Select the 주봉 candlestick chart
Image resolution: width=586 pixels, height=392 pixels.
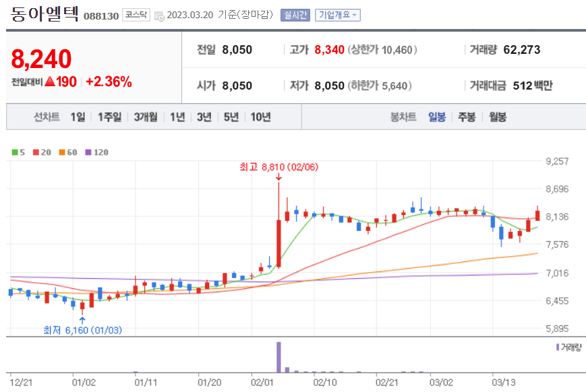467,117
